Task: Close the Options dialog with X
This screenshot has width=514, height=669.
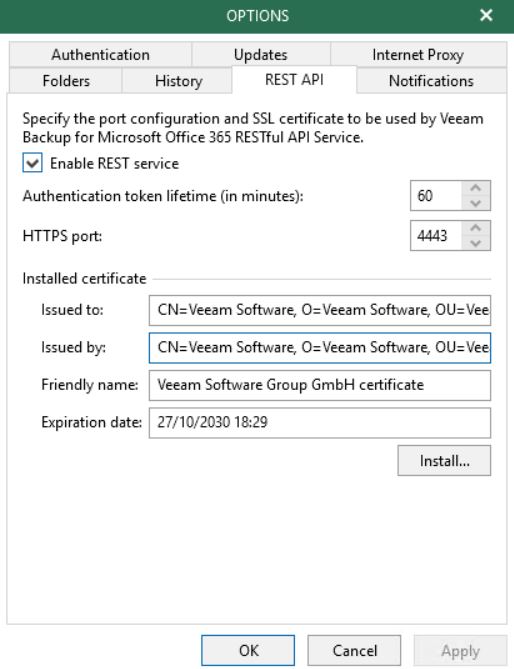Action: (486, 16)
